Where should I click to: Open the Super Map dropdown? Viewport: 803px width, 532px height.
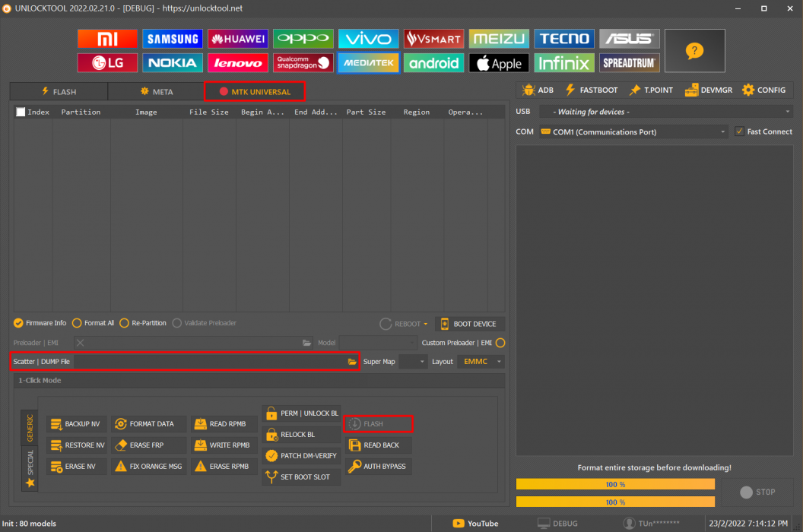click(413, 362)
